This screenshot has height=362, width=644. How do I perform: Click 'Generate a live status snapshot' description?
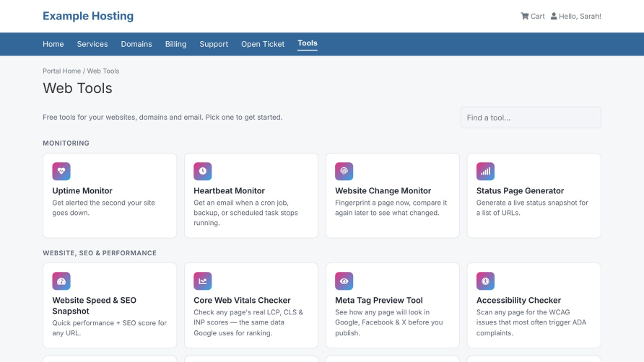point(532,208)
